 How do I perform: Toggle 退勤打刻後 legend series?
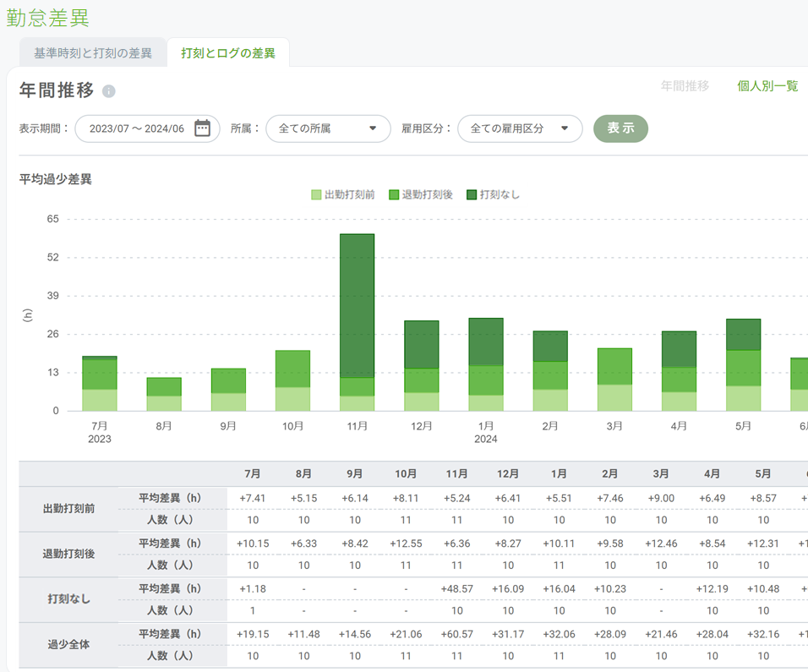pyautogui.click(x=427, y=194)
